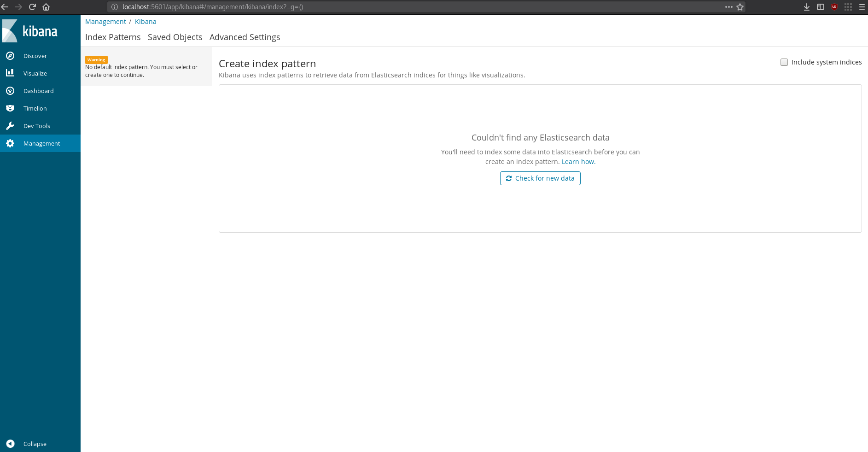This screenshot has height=452, width=868.
Task: Click the orange Warning badge
Action: click(96, 60)
